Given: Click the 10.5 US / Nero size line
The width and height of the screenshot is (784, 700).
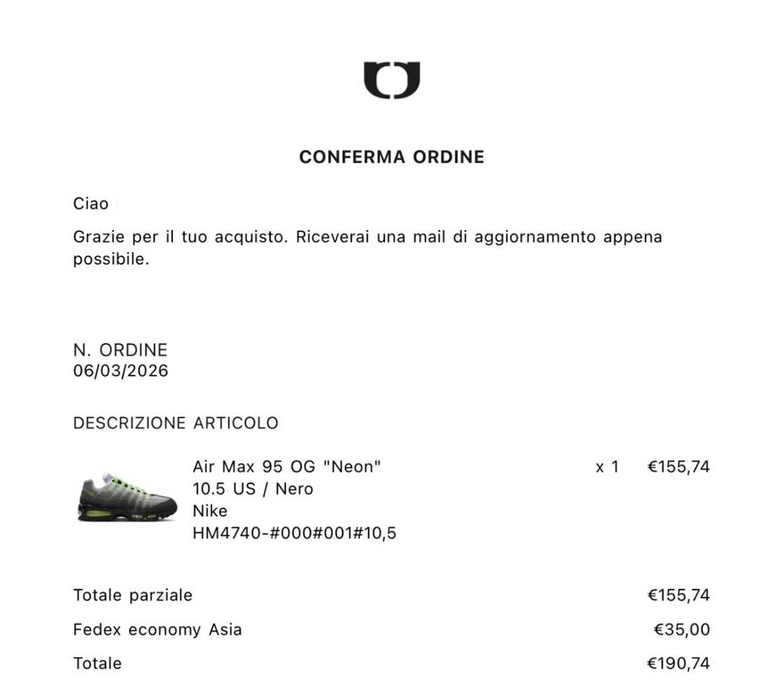Looking at the screenshot, I should [x=252, y=489].
